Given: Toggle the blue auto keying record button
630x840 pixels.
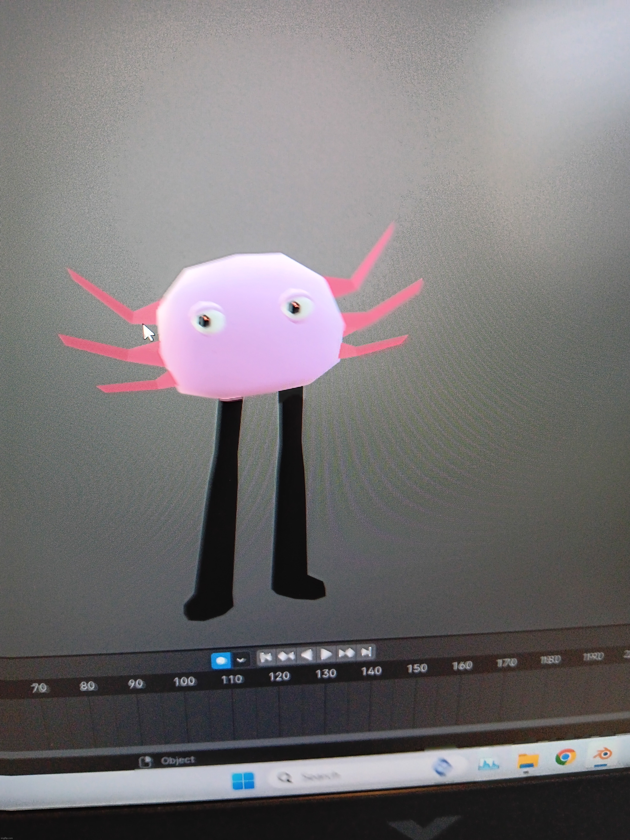Looking at the screenshot, I should (x=221, y=660).
